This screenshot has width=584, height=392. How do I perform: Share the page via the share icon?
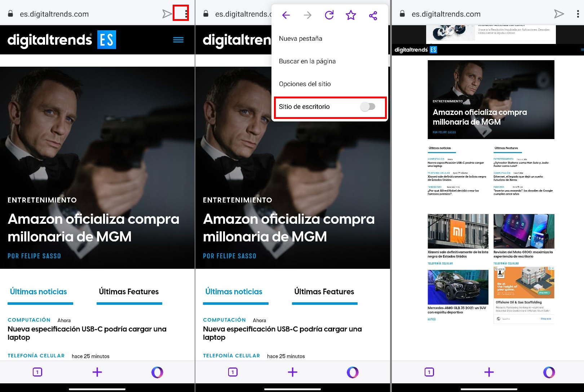373,15
